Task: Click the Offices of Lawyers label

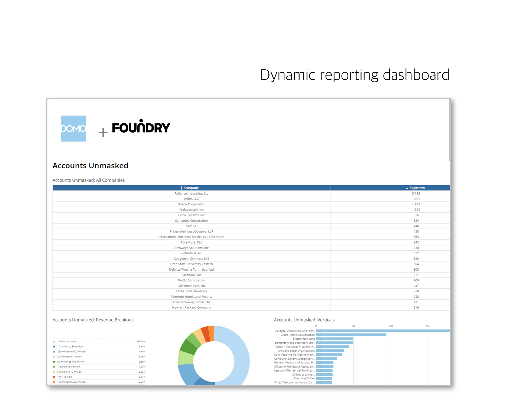Action: 303,375
